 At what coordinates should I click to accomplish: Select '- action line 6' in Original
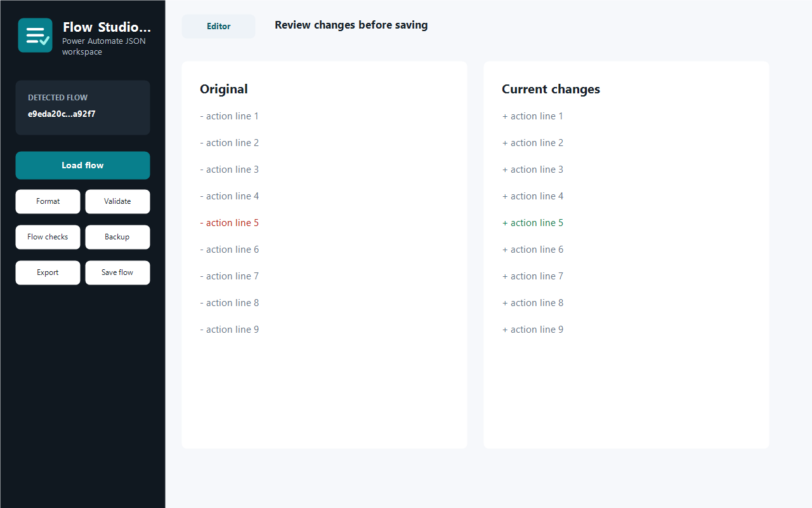230,250
